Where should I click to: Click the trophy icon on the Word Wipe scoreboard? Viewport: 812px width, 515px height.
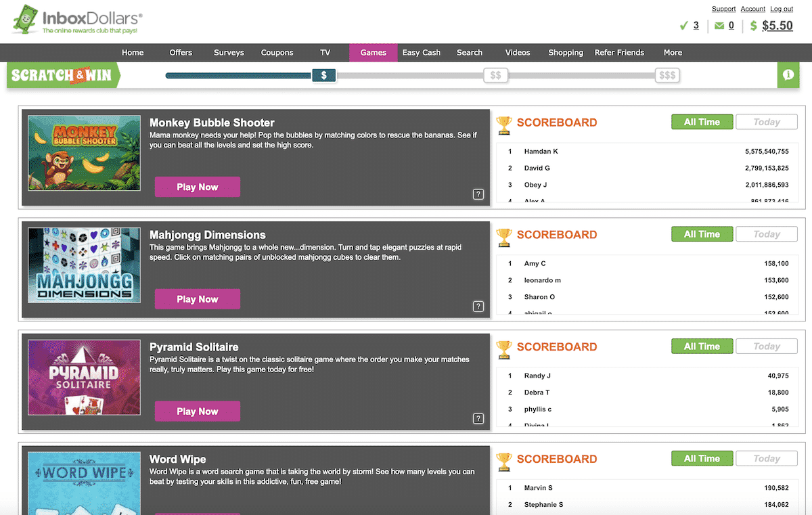click(x=504, y=462)
